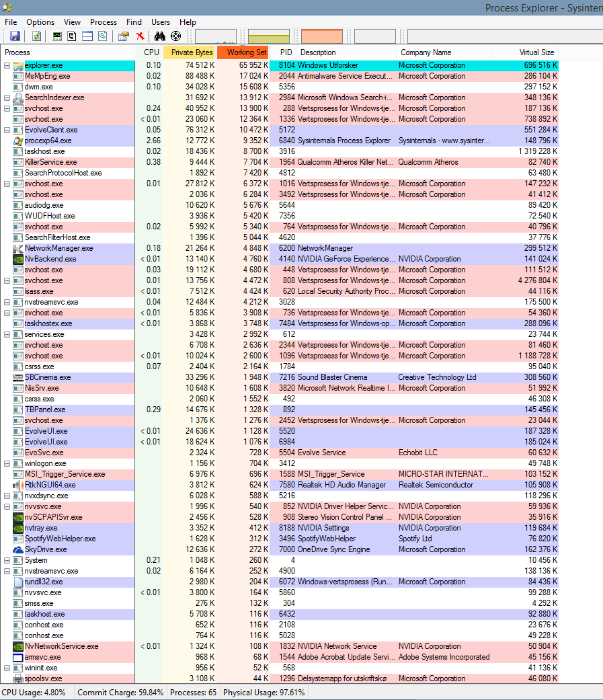The image size is (603, 700).
Task: Click the Commit Charge status bar entry
Action: tap(120, 693)
